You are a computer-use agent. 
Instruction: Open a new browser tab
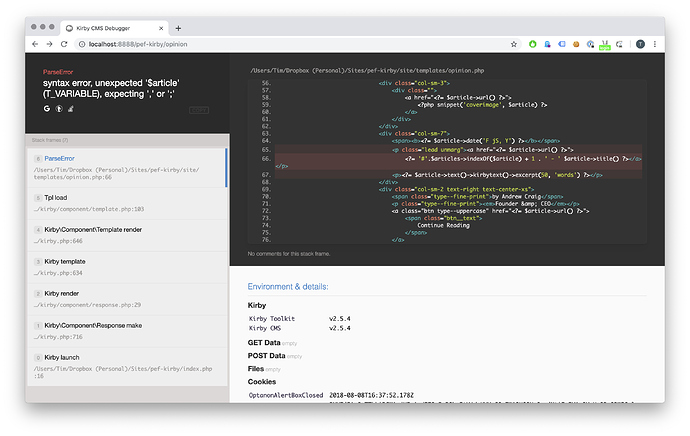(178, 28)
